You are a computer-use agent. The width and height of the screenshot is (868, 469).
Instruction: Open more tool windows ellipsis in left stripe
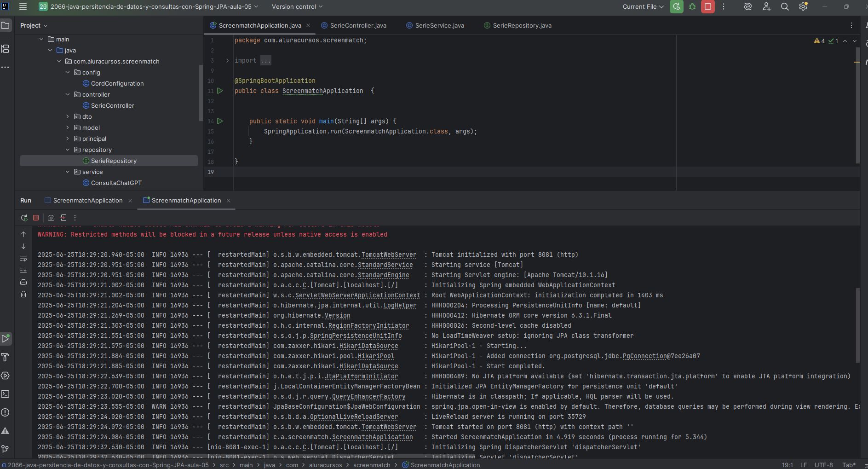tap(6, 67)
